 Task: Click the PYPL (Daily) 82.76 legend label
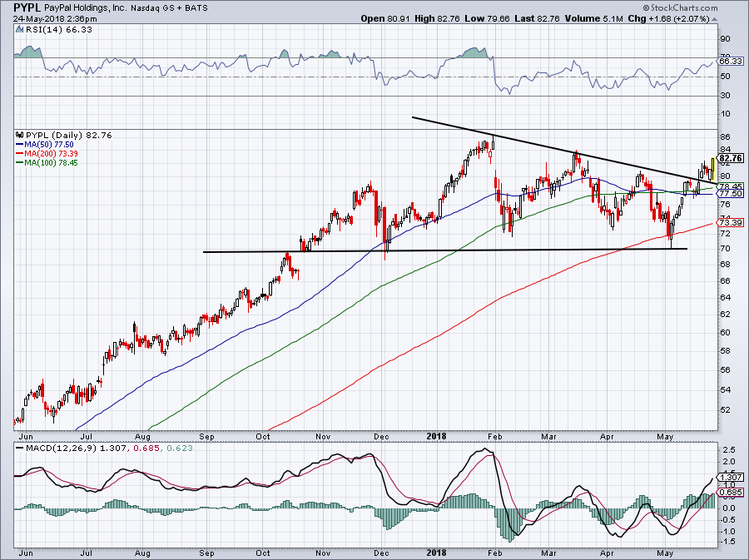click(69, 135)
